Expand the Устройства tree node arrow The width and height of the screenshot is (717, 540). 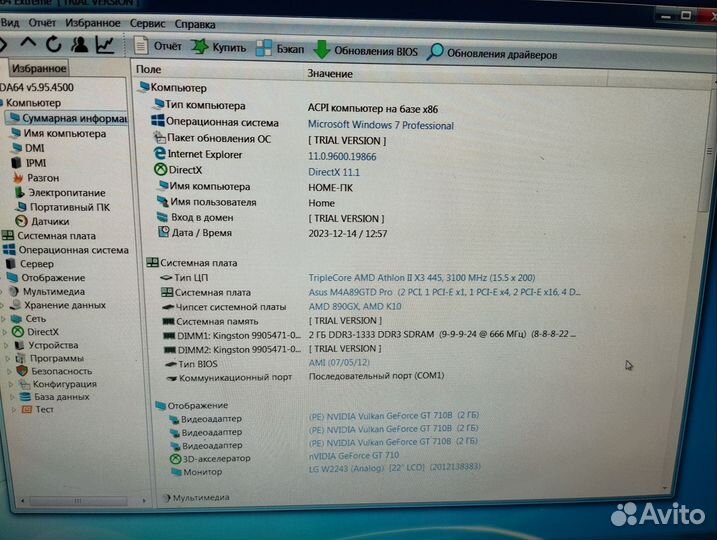pos(6,345)
